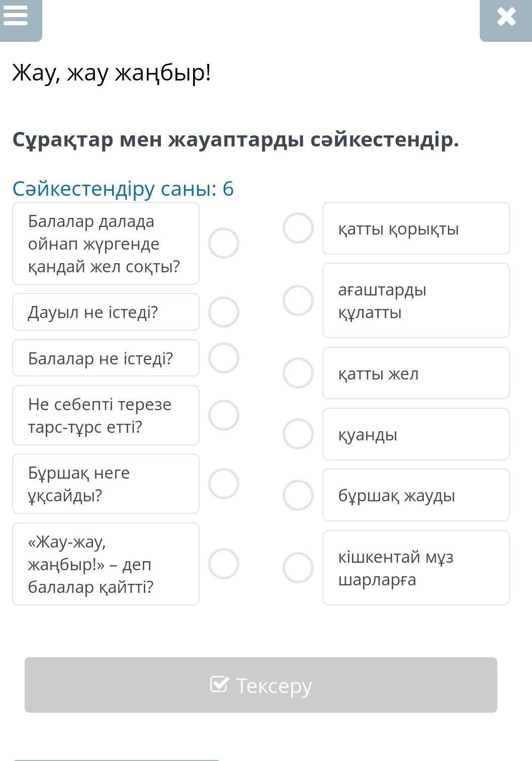Select the circle beside 'Балалар далада ойнап' question
The image size is (532, 761).
click(224, 243)
